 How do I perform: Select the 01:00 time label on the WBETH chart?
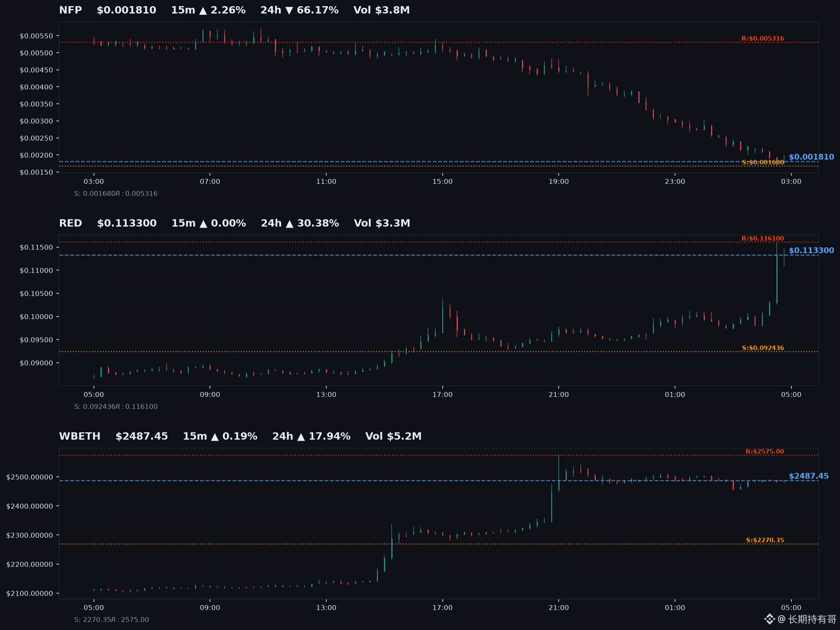675,608
